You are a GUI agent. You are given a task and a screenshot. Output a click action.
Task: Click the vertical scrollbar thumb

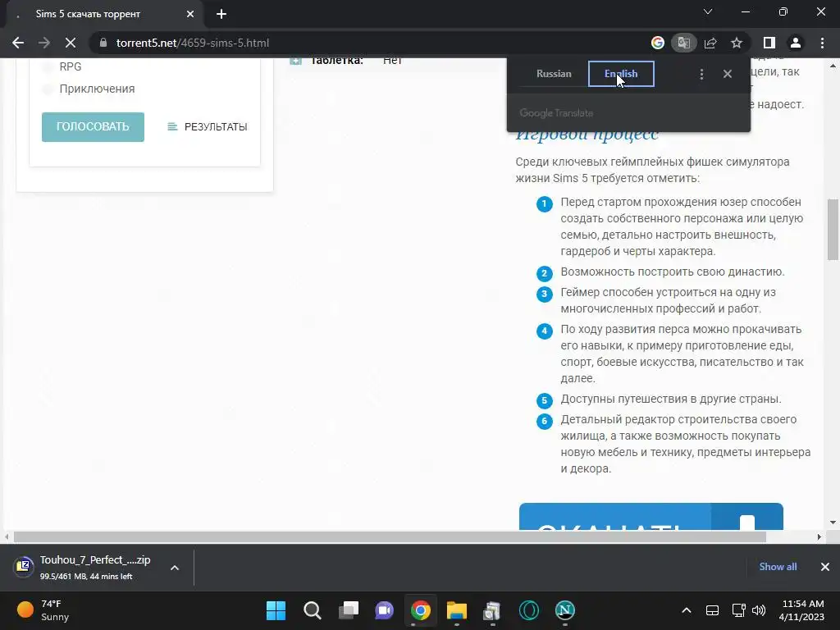(x=833, y=229)
